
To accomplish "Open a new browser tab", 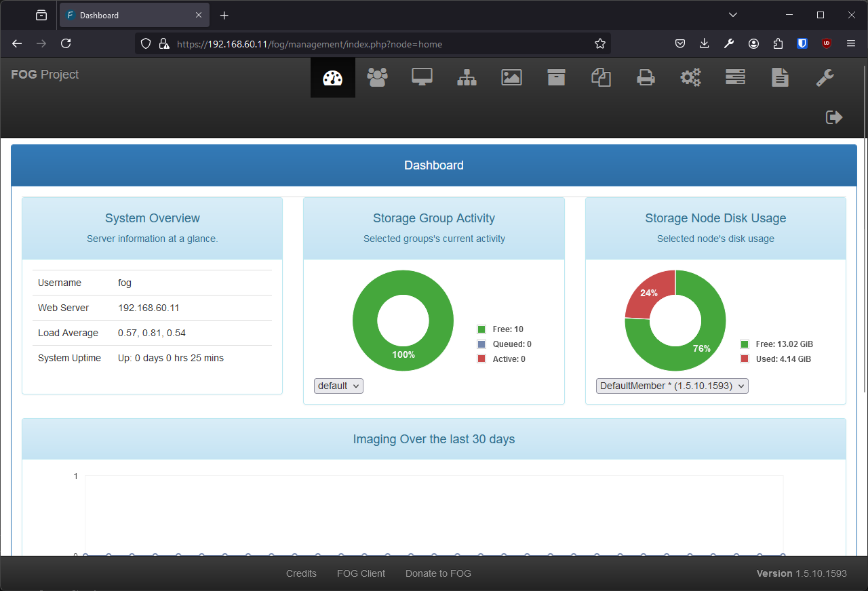I will click(224, 15).
